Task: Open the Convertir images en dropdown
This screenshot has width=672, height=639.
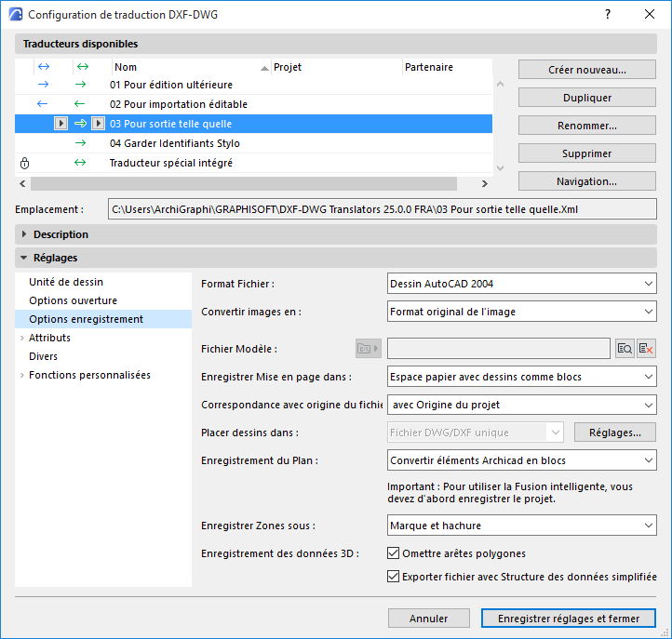Action: pyautogui.click(x=521, y=312)
